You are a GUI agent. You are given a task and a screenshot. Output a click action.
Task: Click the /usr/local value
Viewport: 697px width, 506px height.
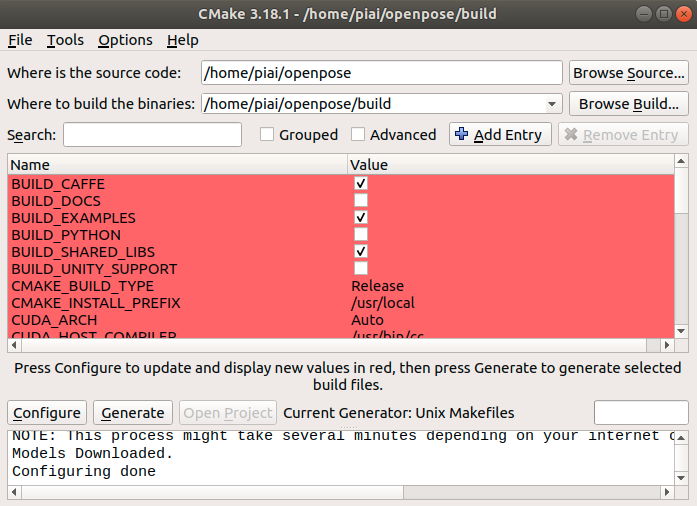[383, 303]
